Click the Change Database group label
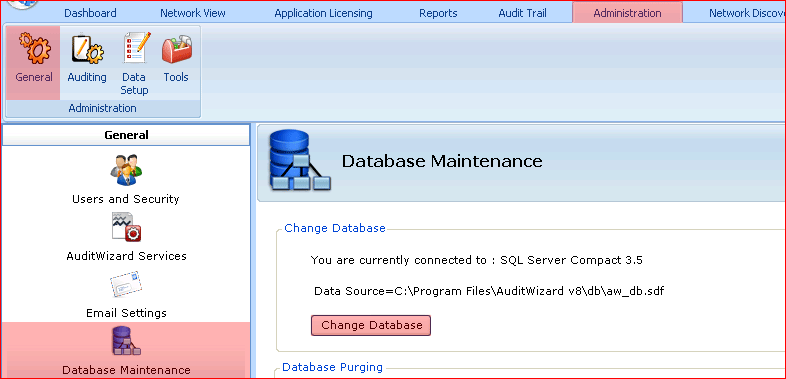Viewport: 786px width, 379px height. (335, 228)
